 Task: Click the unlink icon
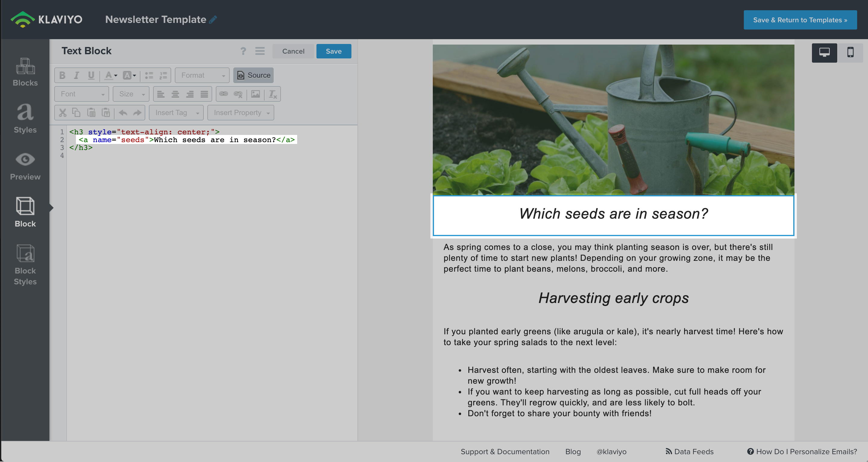[x=238, y=94]
